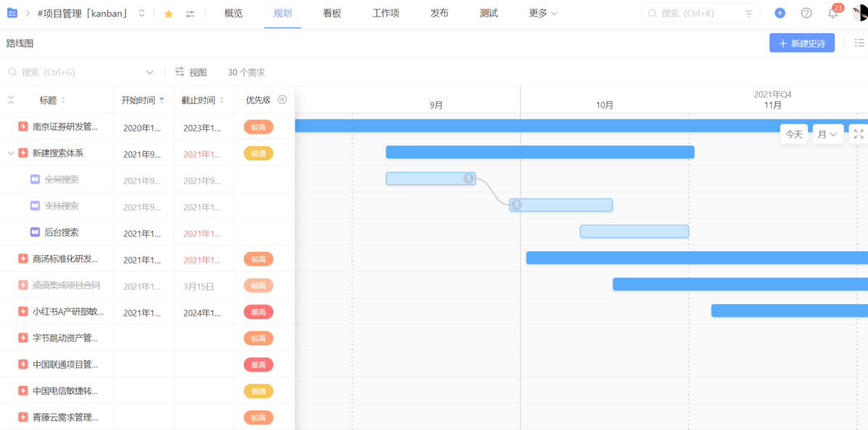Collapse the 新建搜索体系 tree item
The image size is (868, 430).
[x=10, y=153]
